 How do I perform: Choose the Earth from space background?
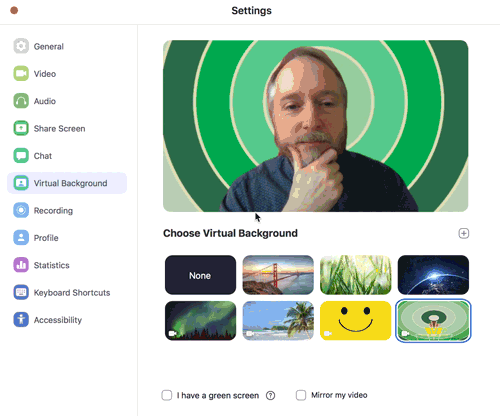tap(433, 275)
